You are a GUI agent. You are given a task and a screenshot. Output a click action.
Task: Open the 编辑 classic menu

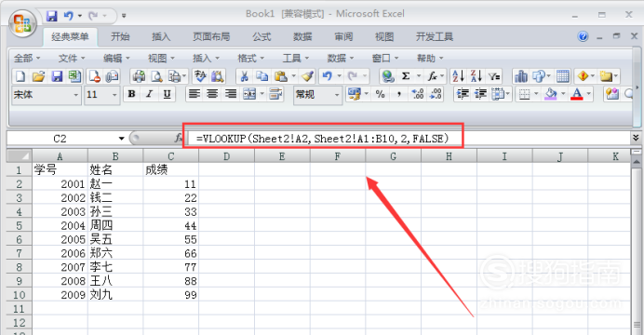(x=116, y=59)
